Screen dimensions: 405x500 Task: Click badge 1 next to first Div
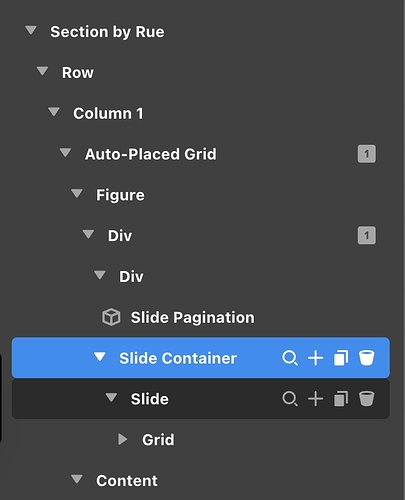point(367,236)
